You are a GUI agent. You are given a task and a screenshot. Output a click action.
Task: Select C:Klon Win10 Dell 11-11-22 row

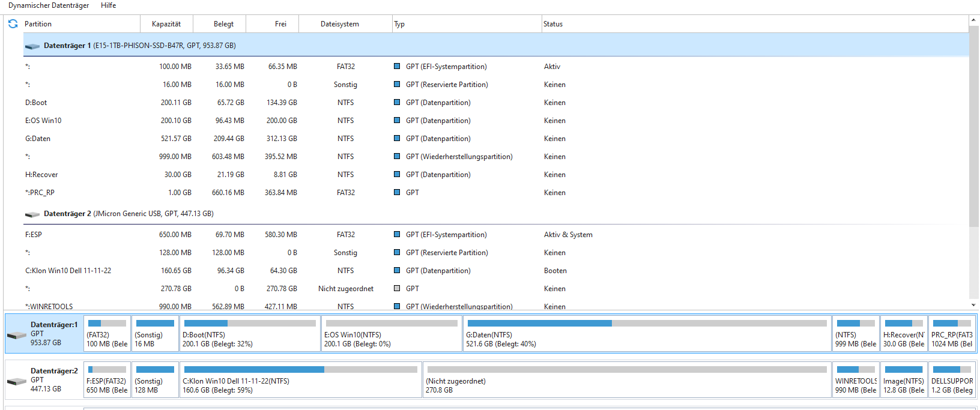click(x=495, y=271)
